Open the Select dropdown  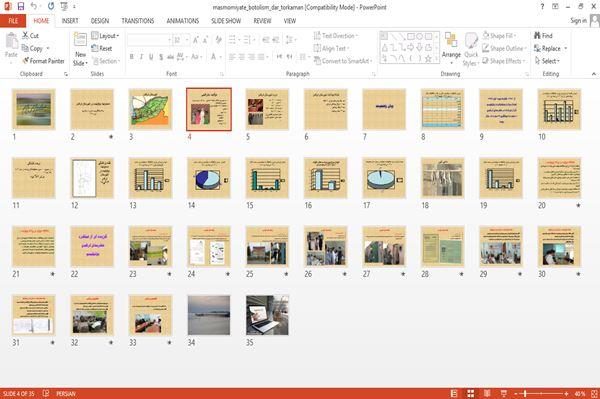pyautogui.click(x=547, y=61)
